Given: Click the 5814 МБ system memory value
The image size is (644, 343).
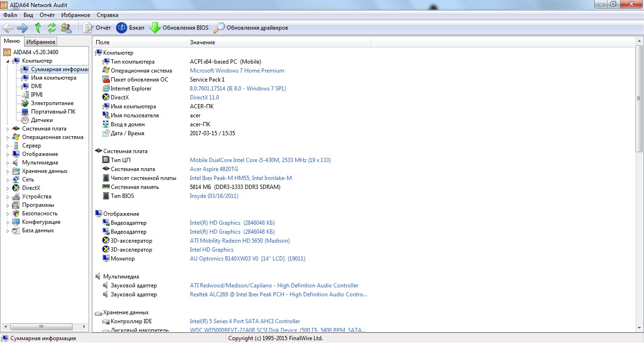Looking at the screenshot, I should (x=235, y=187).
